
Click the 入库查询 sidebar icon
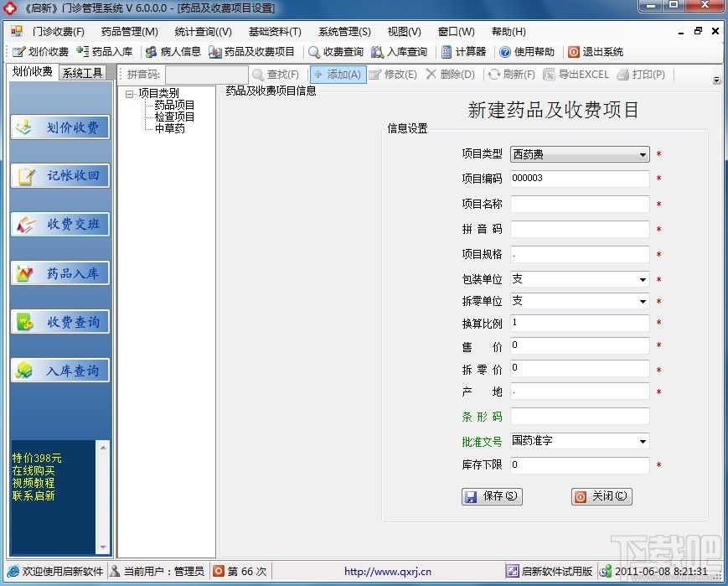[59, 370]
